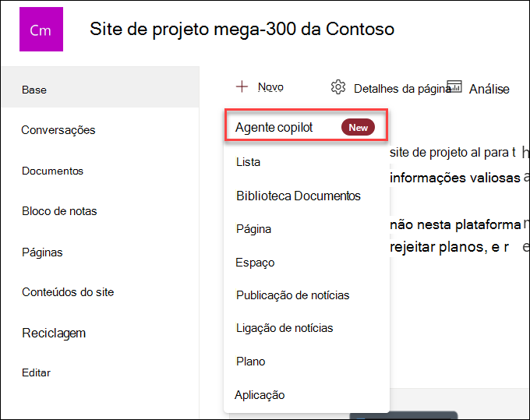530x420 pixels.
Task: Click the plus icon beside Novo
Action: tap(242, 86)
